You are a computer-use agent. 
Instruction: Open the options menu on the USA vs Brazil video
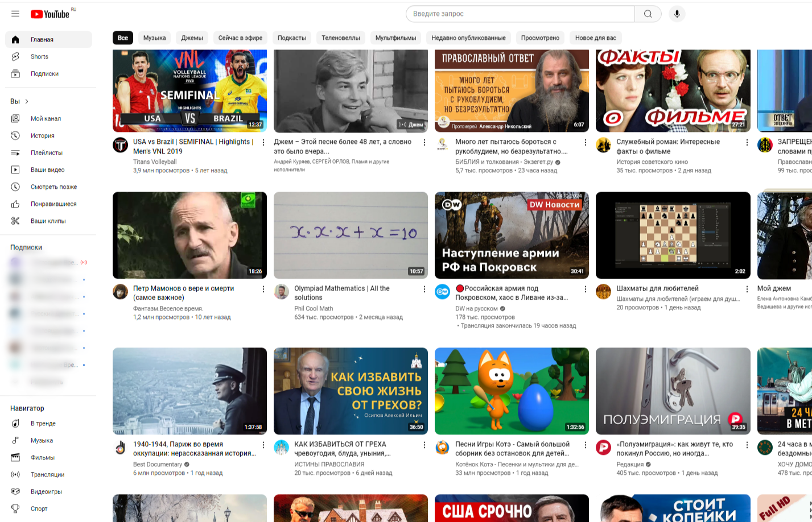pyautogui.click(x=263, y=142)
